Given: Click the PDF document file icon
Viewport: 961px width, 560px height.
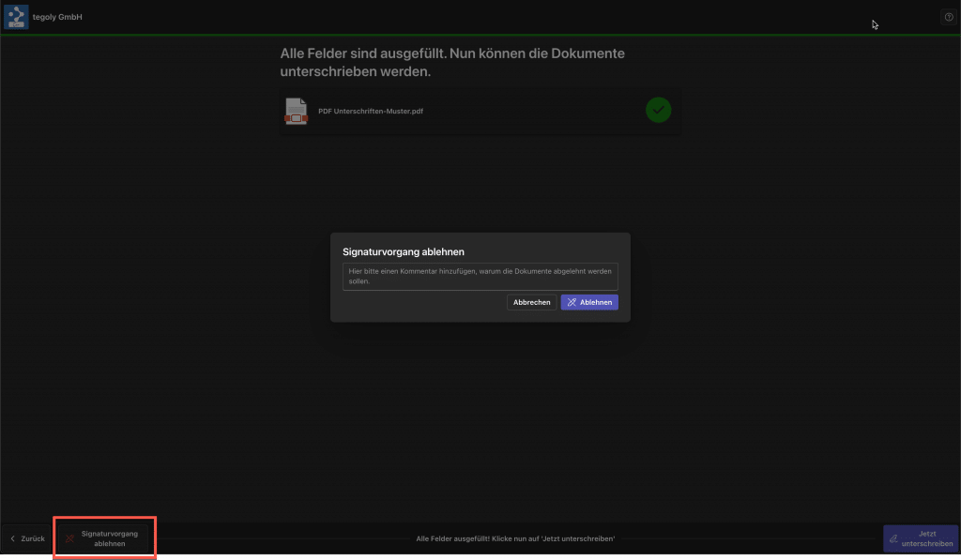Looking at the screenshot, I should (x=297, y=111).
